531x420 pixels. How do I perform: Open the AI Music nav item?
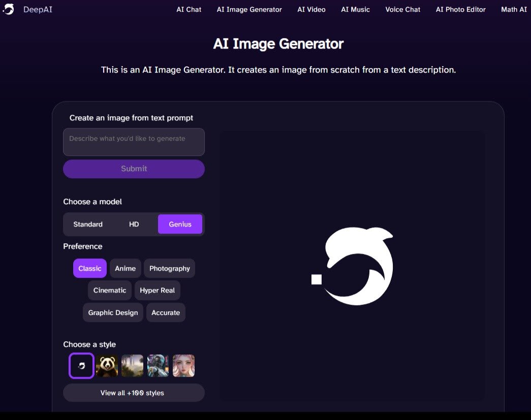pyautogui.click(x=355, y=10)
